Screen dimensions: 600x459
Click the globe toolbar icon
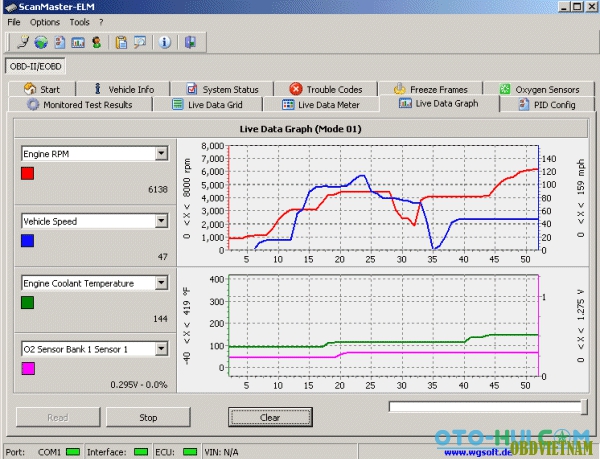pos(41,42)
